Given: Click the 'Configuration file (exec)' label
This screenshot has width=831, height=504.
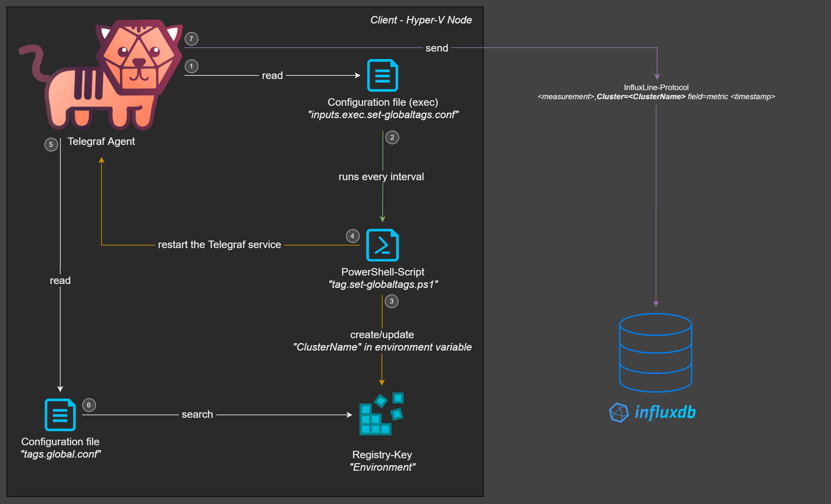Looking at the screenshot, I should [383, 102].
